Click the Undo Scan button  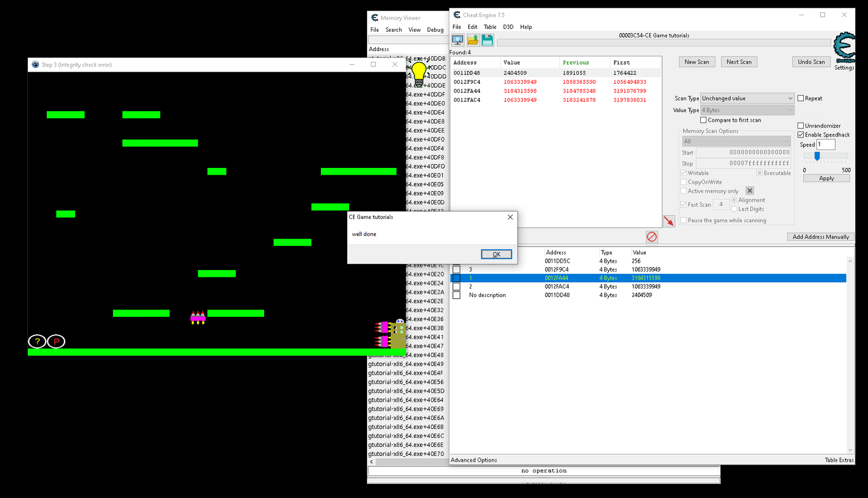coord(811,62)
